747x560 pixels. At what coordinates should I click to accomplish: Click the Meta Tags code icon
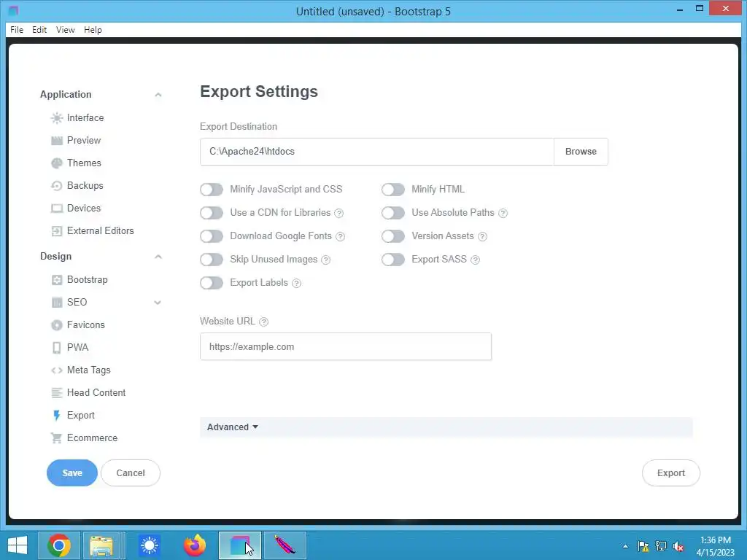coord(57,370)
